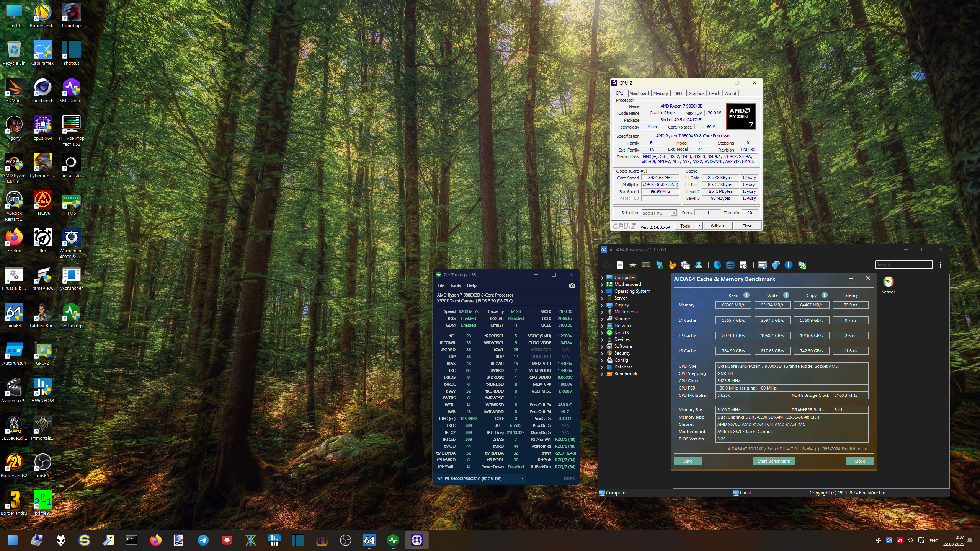Viewport: 980px width, 551px height.
Task: Expand the Benchmark tree node
Action: tap(602, 374)
